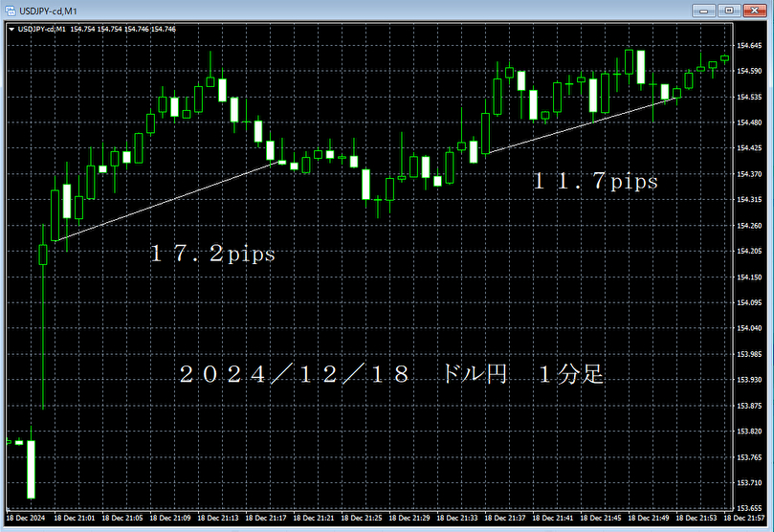Click the 154.590 price scale label
The width and height of the screenshot is (774, 532).
pos(749,71)
